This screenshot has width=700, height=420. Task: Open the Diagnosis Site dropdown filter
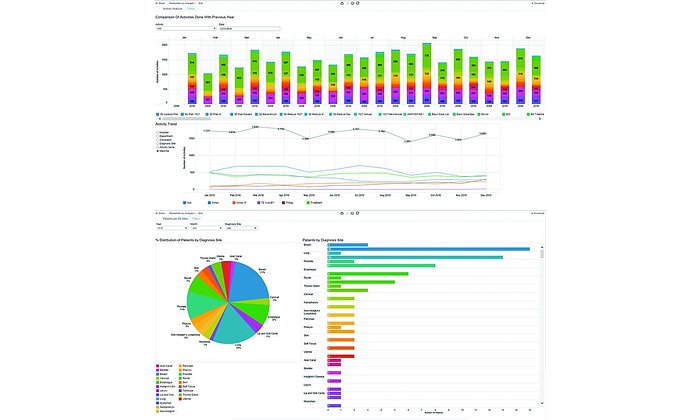tap(242, 228)
